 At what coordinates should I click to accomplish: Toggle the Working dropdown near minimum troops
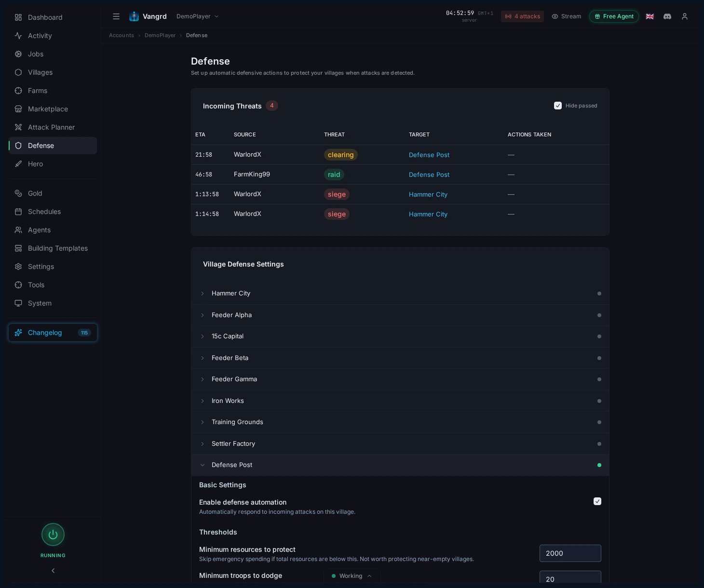tap(352, 576)
